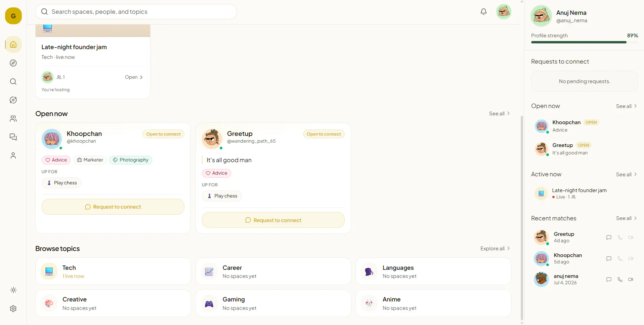Click Khoopchan's Advice tag

click(x=56, y=160)
